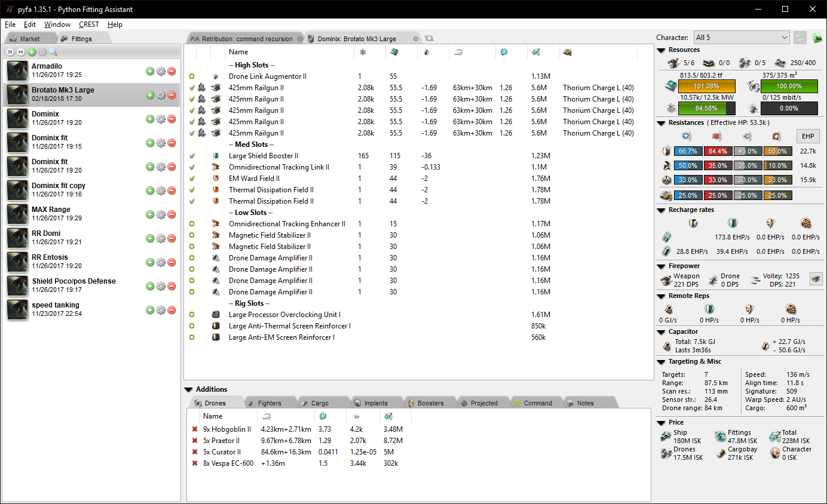
Task: Toggle Drone Link Augmentor II online state
Action: point(192,76)
